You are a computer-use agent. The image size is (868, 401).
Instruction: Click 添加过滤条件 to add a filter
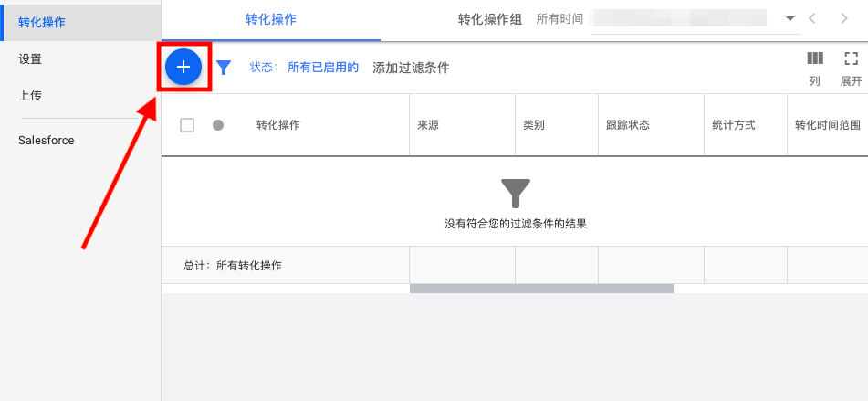tap(411, 69)
